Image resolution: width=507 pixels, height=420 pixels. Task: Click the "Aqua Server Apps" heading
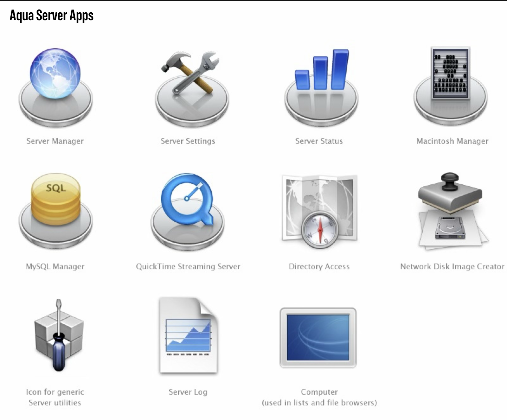[51, 16]
